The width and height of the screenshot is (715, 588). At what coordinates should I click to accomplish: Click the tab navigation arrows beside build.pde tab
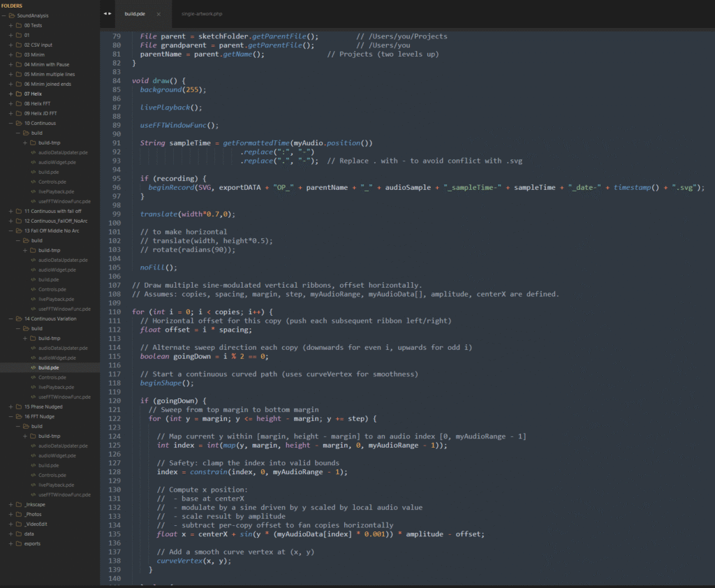106,13
